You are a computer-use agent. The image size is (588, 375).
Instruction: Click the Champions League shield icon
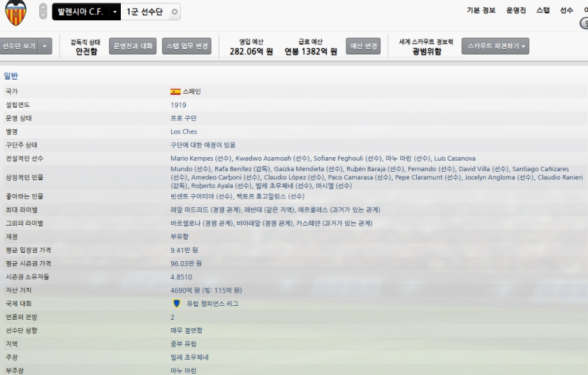(x=176, y=303)
